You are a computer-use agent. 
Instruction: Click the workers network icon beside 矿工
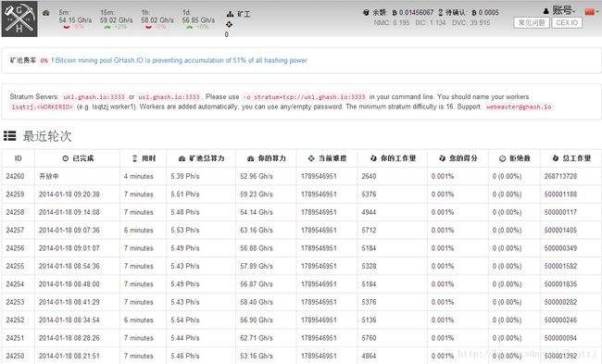pyautogui.click(x=230, y=14)
